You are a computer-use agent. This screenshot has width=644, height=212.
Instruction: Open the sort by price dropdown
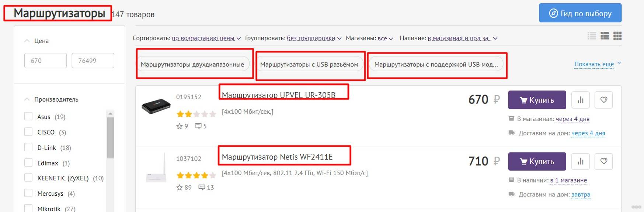click(206, 38)
